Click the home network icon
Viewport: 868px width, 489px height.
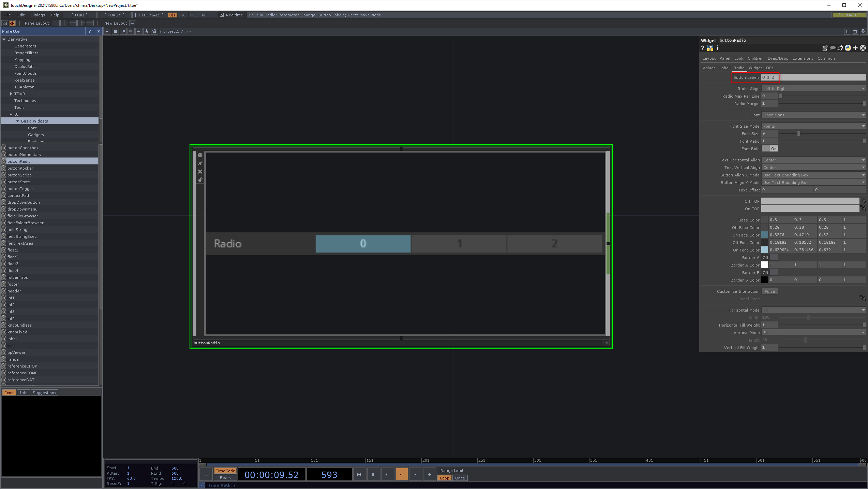point(154,31)
